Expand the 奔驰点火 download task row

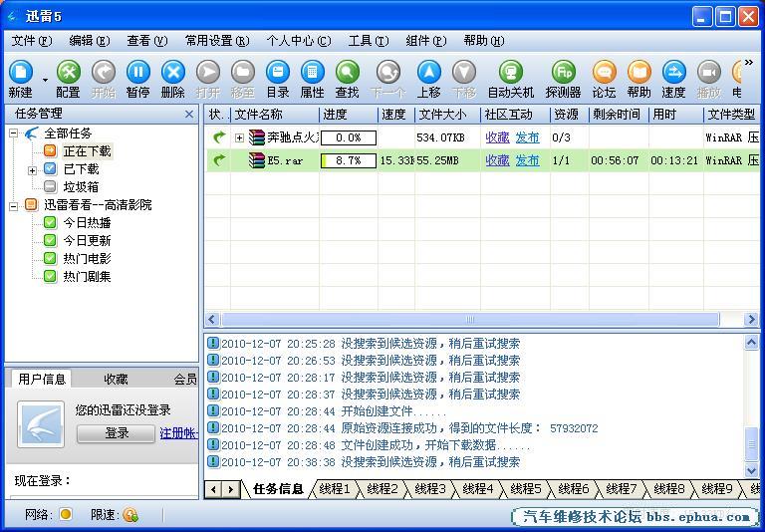(x=239, y=138)
